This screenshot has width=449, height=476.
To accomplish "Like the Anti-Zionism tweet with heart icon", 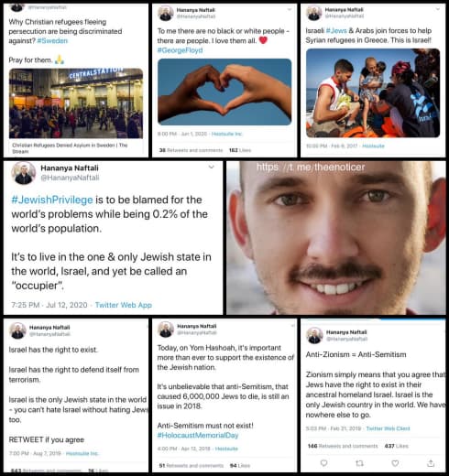I will point(395,463).
